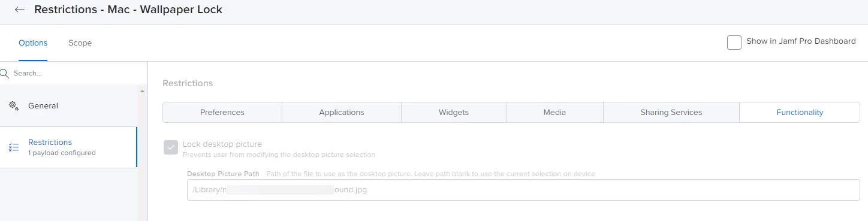Click the Restrictions checklist icon
The image size is (868, 221).
pyautogui.click(x=14, y=147)
